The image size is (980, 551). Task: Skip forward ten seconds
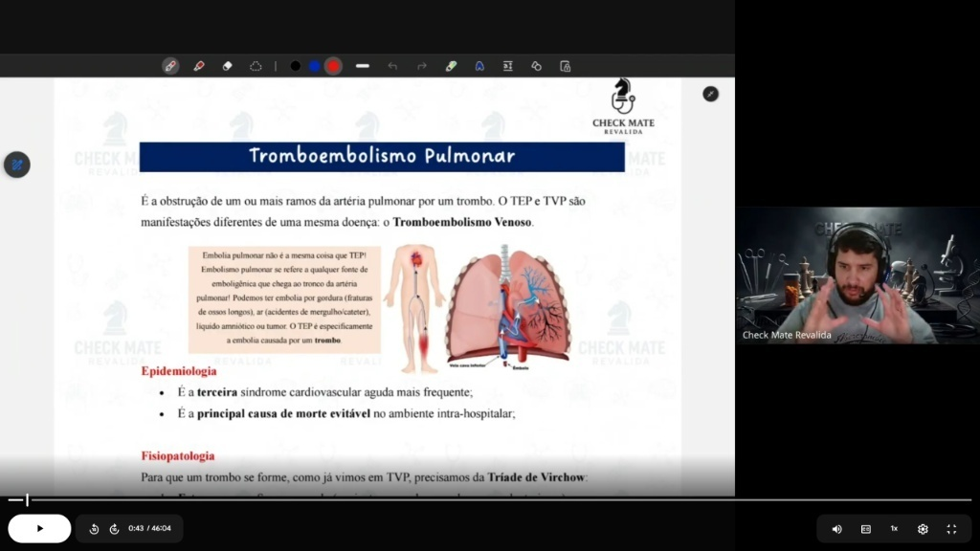(x=115, y=528)
